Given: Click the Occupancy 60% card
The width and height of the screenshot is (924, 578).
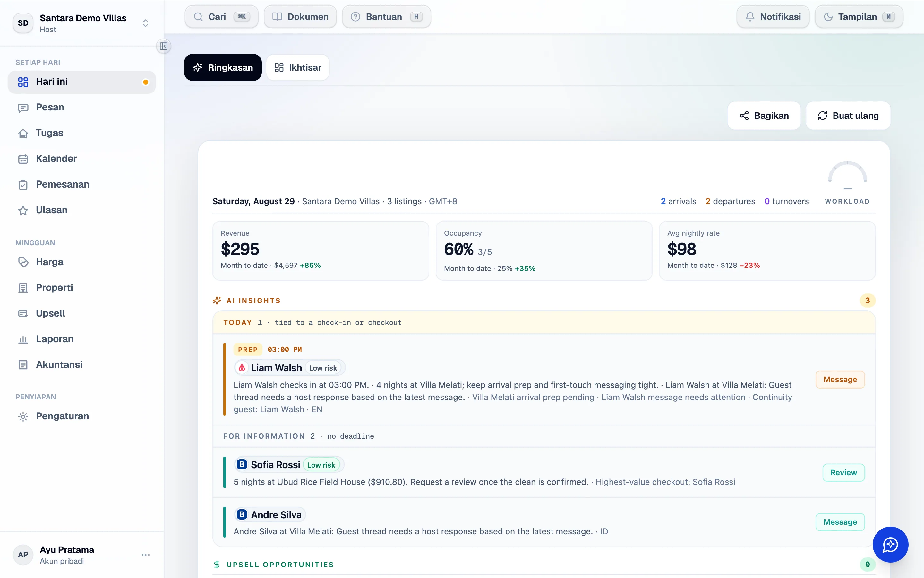Looking at the screenshot, I should pos(544,251).
